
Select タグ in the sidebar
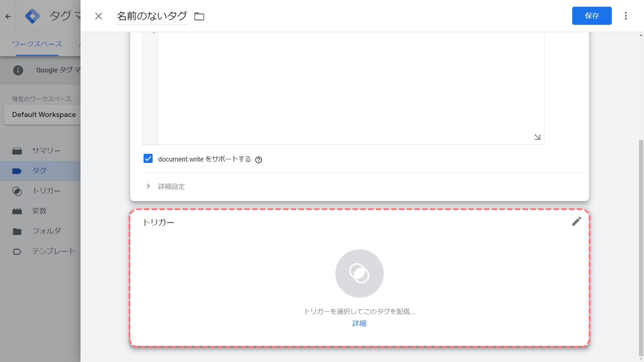40,171
